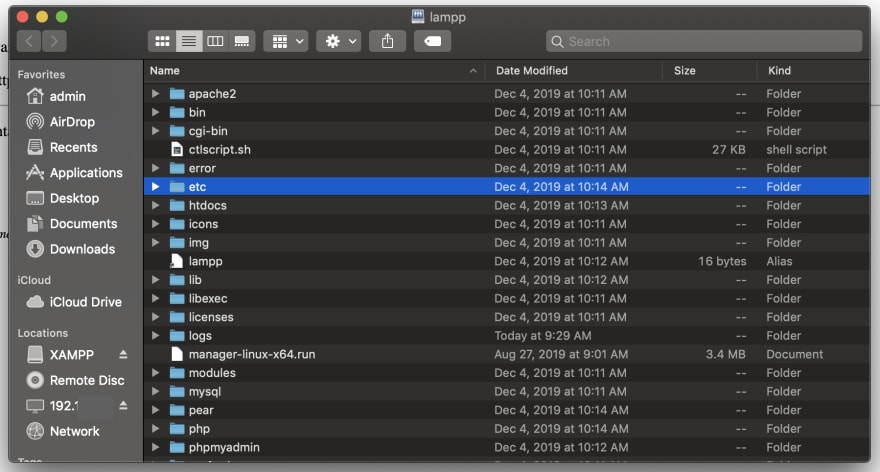880x472 pixels.
Task: Select the libexec folder row
Action: pos(507,298)
